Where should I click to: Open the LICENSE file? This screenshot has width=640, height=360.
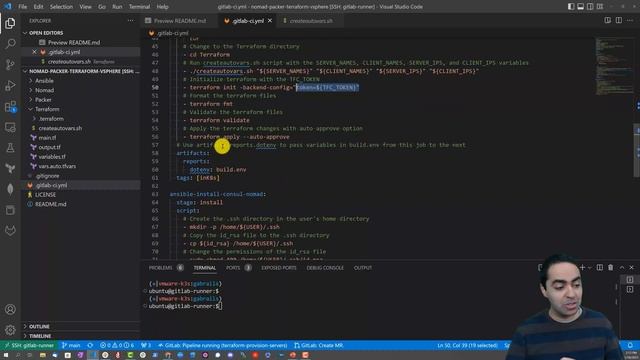(45, 195)
